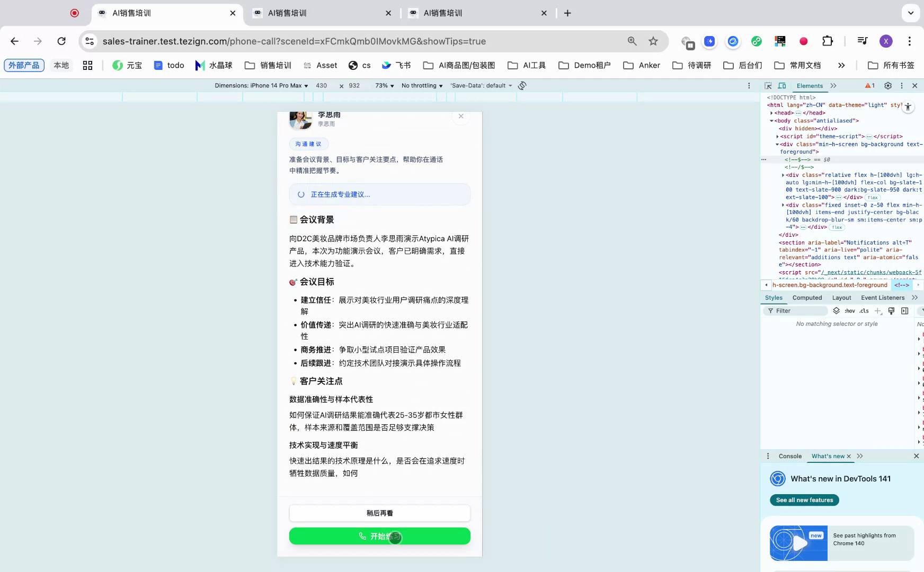Image resolution: width=924 pixels, height=572 pixels.
Task: Click the 'See all new features' button
Action: point(804,500)
